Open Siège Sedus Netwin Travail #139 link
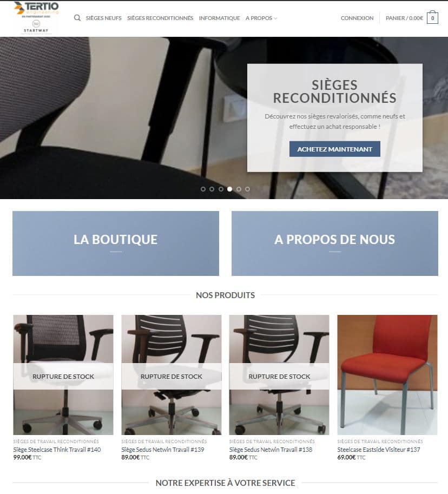The image size is (448, 494). [x=162, y=450]
